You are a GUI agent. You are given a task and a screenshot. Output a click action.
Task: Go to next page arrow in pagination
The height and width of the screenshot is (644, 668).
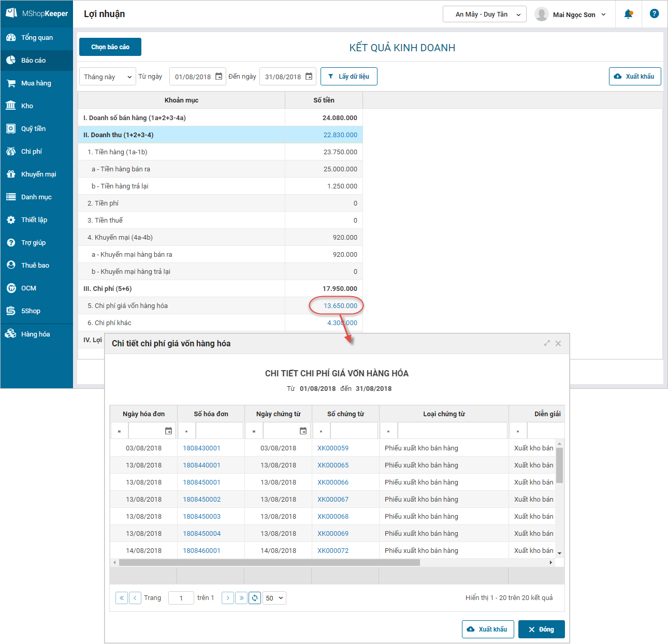[228, 598]
